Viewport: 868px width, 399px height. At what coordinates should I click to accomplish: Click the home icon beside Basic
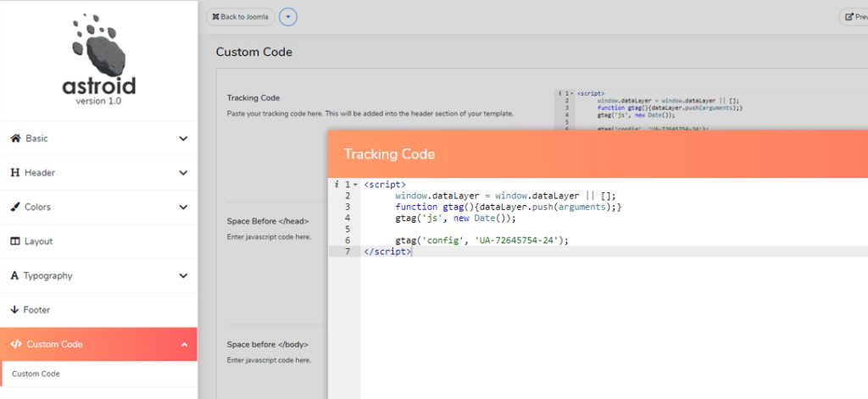(x=15, y=138)
